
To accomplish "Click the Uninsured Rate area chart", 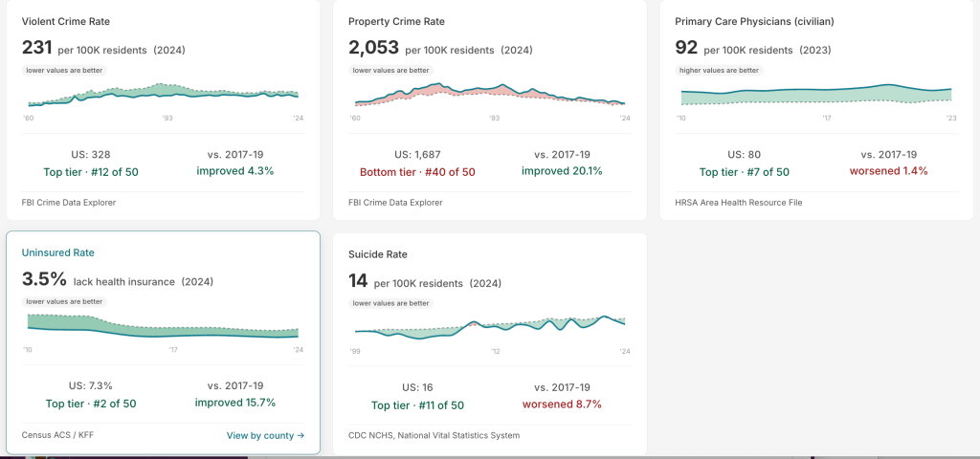I will point(163,326).
